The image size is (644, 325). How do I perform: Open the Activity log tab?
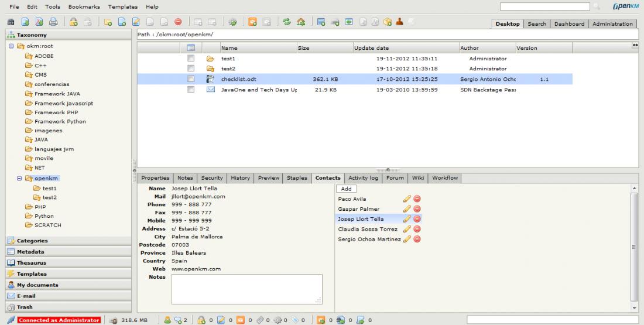[x=363, y=178]
